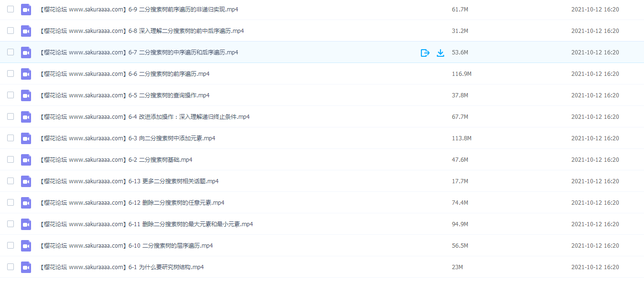Screen dimensions: 644x283
Task: Click video icon of 6-10 层序遍历 file
Action: pyautogui.click(x=26, y=246)
